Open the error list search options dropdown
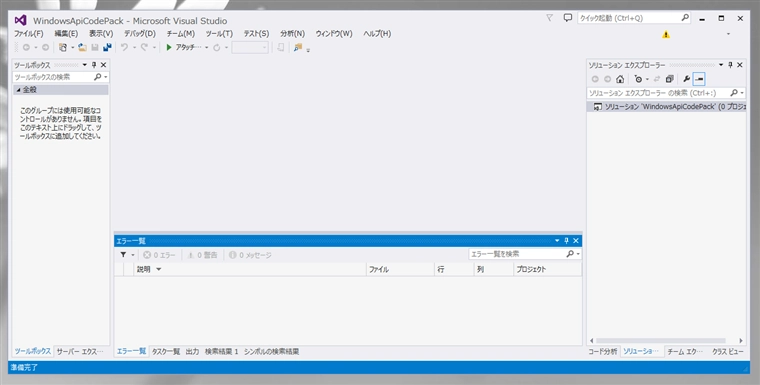This screenshot has width=760, height=385. coord(579,254)
